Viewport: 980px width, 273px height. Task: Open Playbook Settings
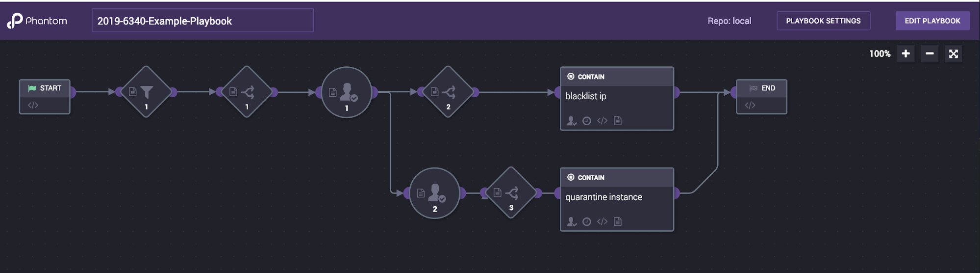coord(823,21)
